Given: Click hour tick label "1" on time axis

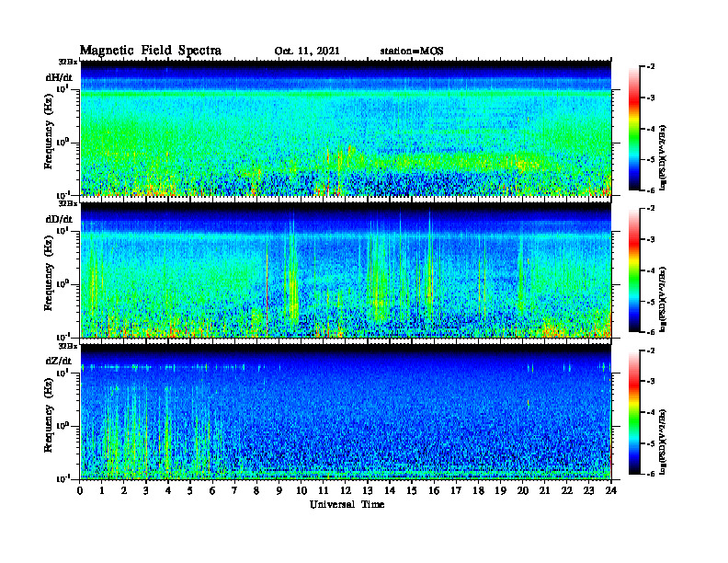Looking at the screenshot, I should [x=102, y=491].
